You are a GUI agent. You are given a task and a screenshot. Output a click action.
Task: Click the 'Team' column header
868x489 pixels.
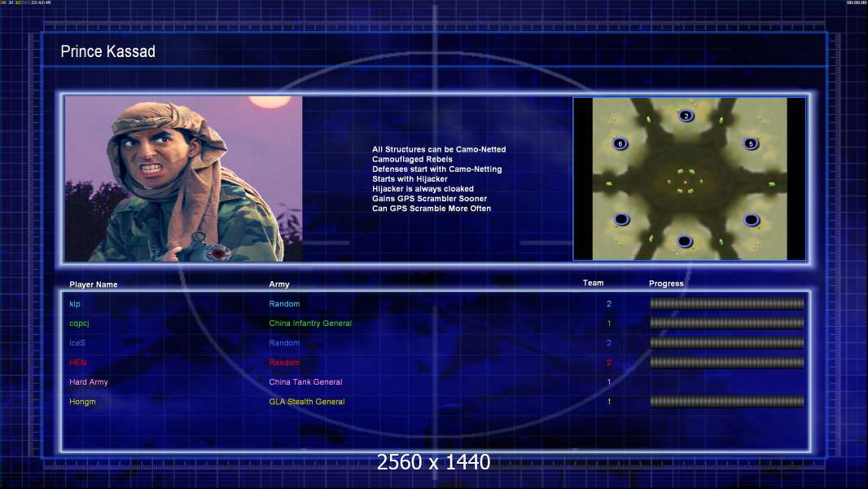pyautogui.click(x=593, y=283)
